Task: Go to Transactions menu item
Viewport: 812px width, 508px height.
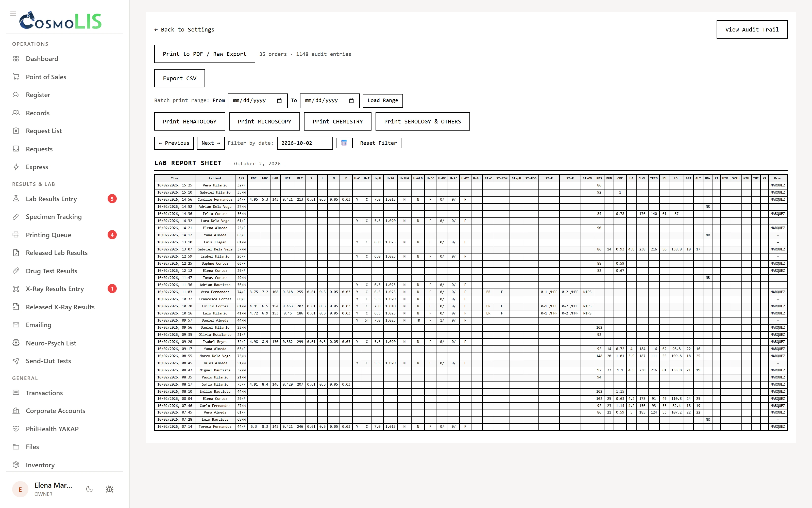Action: point(64,393)
